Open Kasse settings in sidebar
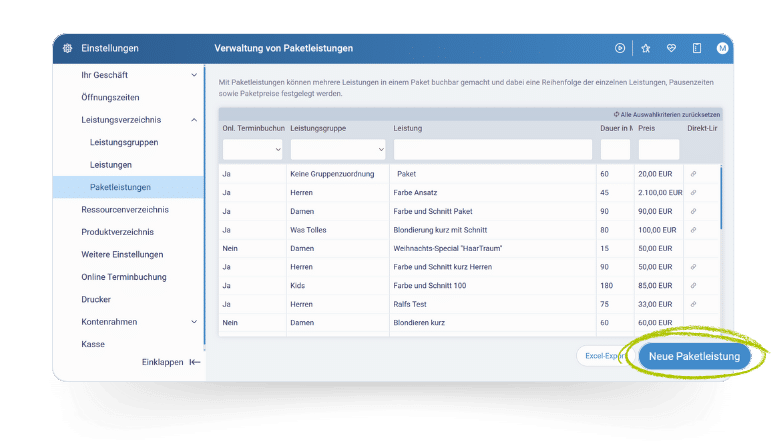This screenshot has height=446, width=771. coord(93,344)
